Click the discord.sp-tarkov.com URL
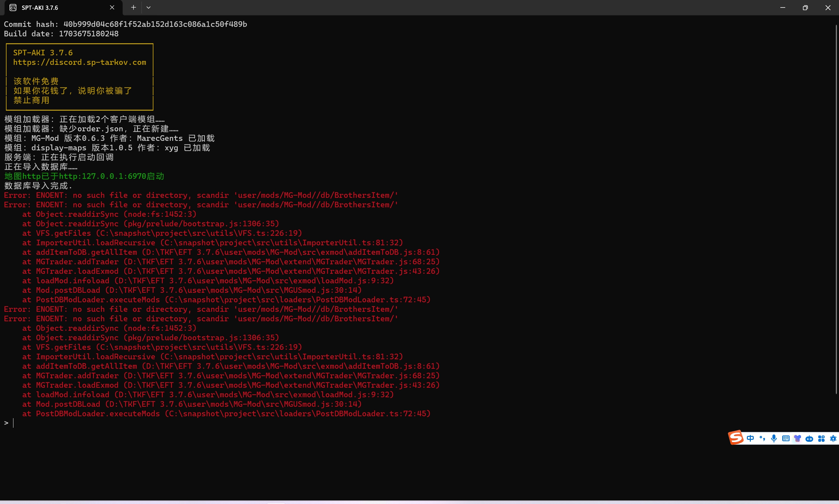This screenshot has width=839, height=504. (x=80, y=62)
